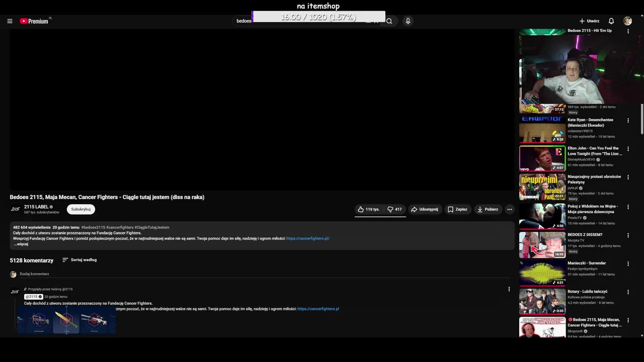Open options for Bedoes 2115 - Hit 'Em Up
Viewport: 644px width, 362px height.
pos(628,31)
